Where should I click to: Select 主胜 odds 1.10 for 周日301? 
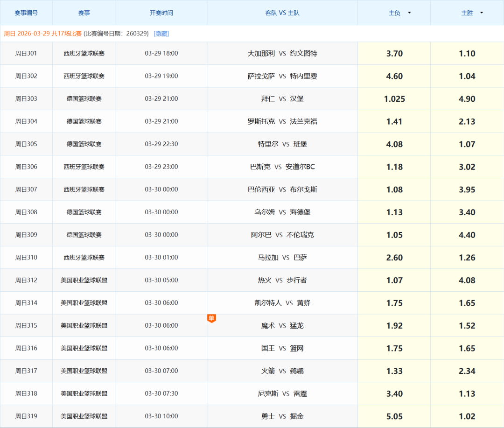tap(467, 53)
